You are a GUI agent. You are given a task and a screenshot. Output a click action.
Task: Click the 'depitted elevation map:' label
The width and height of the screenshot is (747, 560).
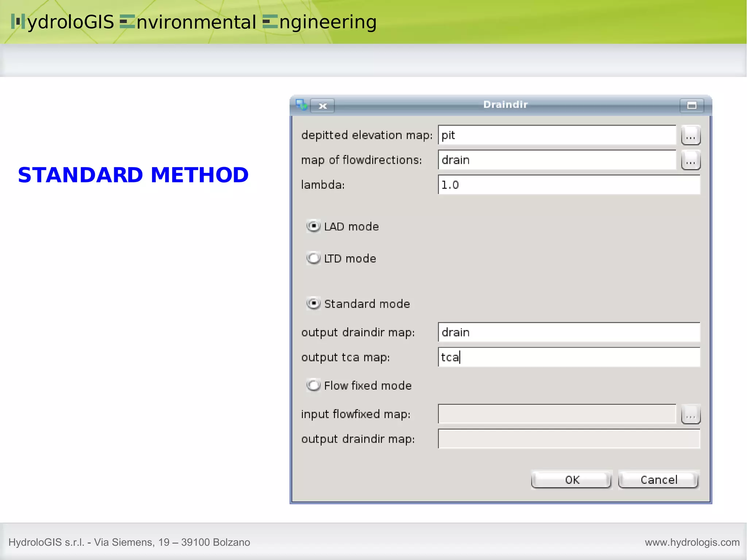[367, 135]
